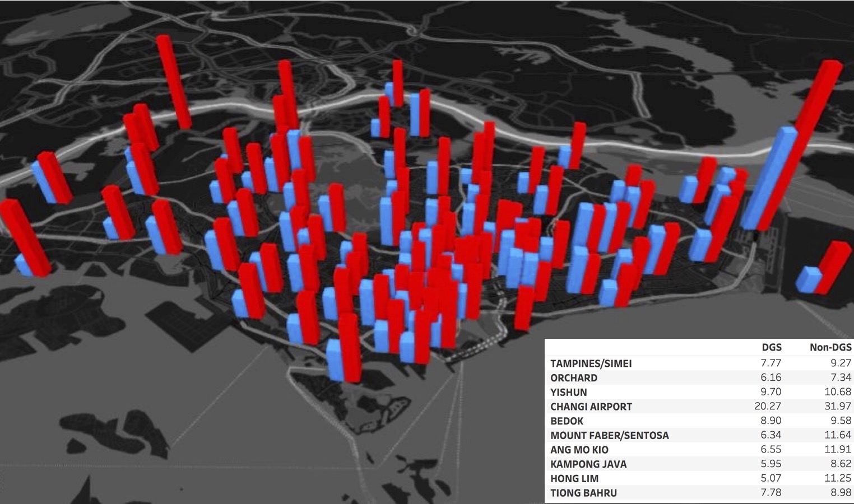Screen dimensions: 854x504
Task: Click the Non-DGS column header
Action: pos(830,347)
